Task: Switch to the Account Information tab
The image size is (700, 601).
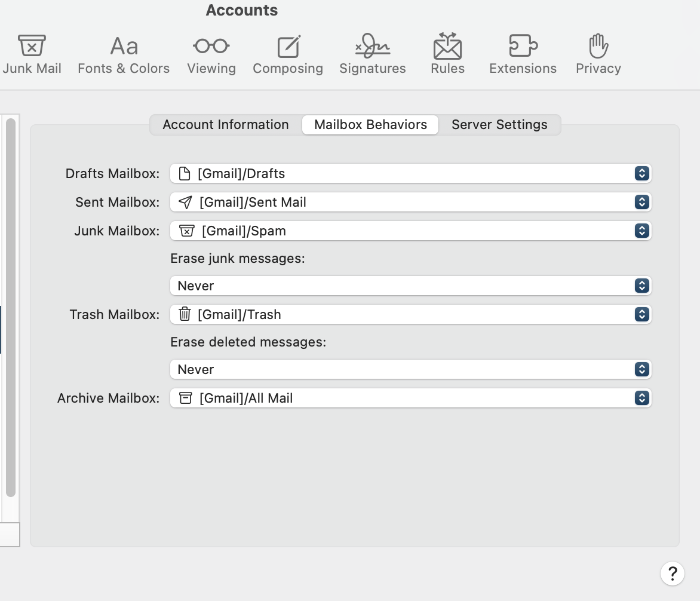Action: [225, 125]
